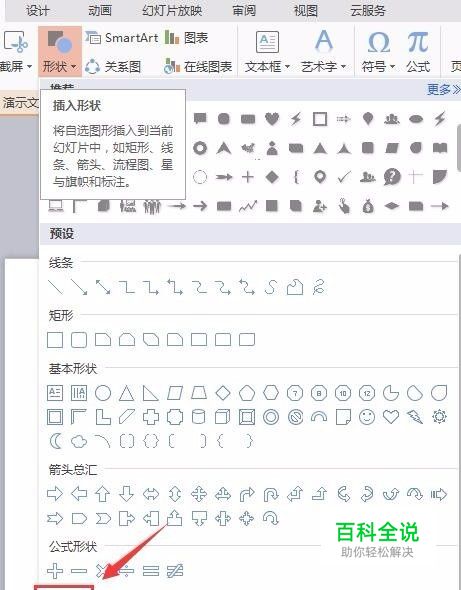Select the straight line in 线条
Screen dimensions: 461x590
55,287
